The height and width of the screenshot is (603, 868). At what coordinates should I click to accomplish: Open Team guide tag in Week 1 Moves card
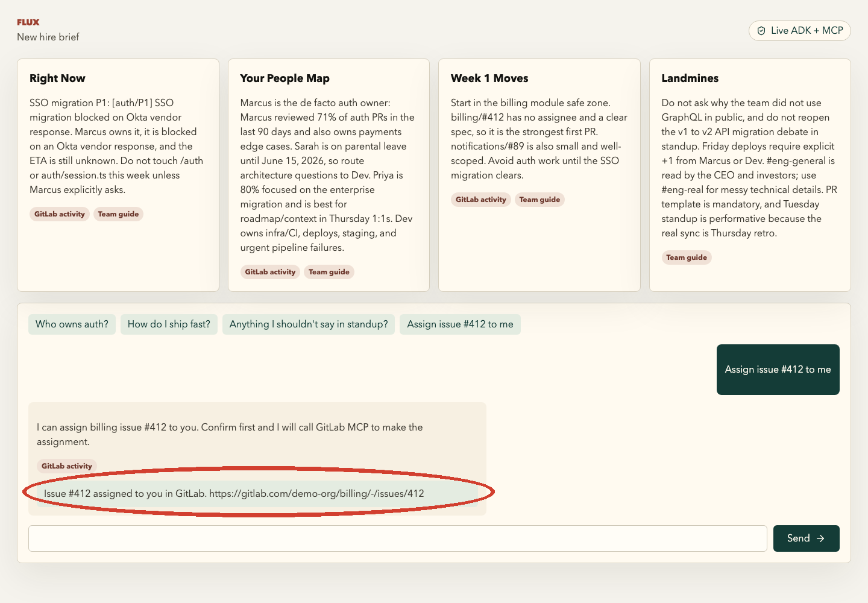(539, 200)
